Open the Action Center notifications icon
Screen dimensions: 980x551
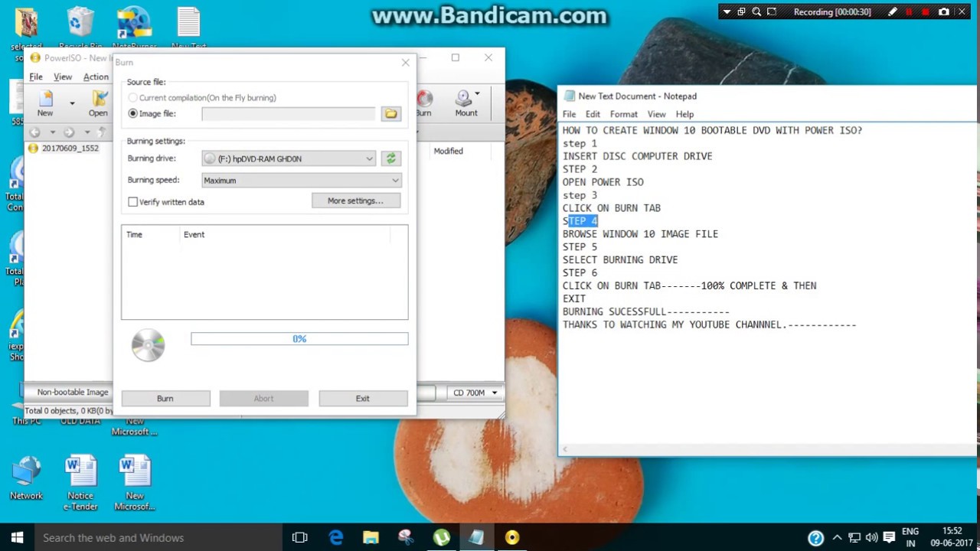pyautogui.click(x=889, y=537)
